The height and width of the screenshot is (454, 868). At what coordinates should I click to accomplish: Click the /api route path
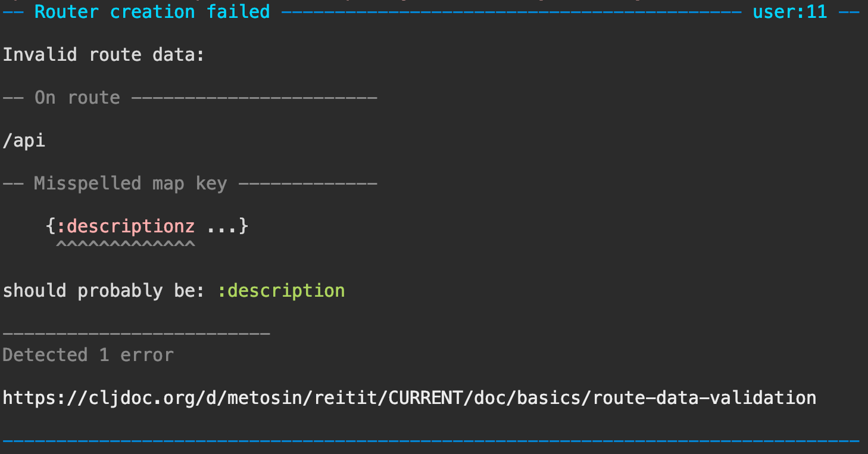pyautogui.click(x=24, y=141)
